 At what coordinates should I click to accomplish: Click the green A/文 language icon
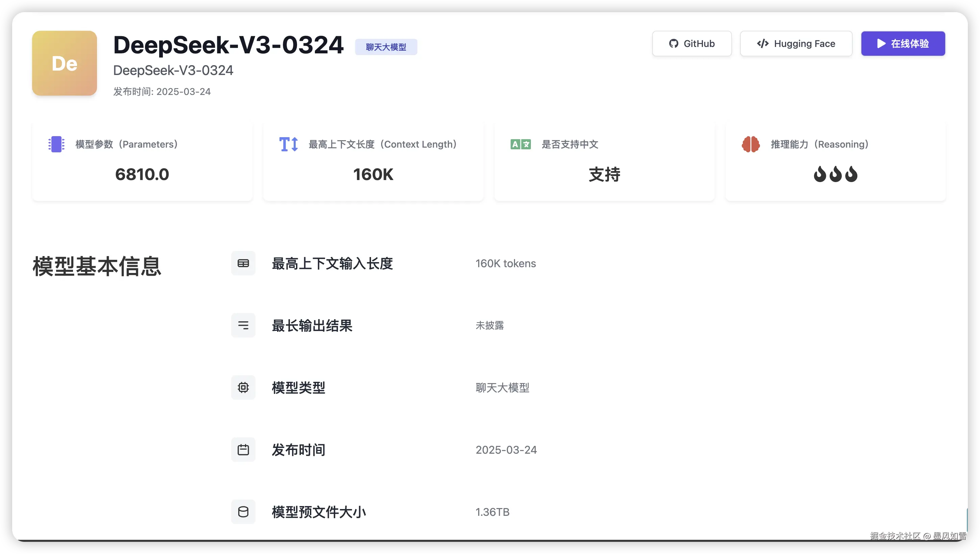[521, 144]
